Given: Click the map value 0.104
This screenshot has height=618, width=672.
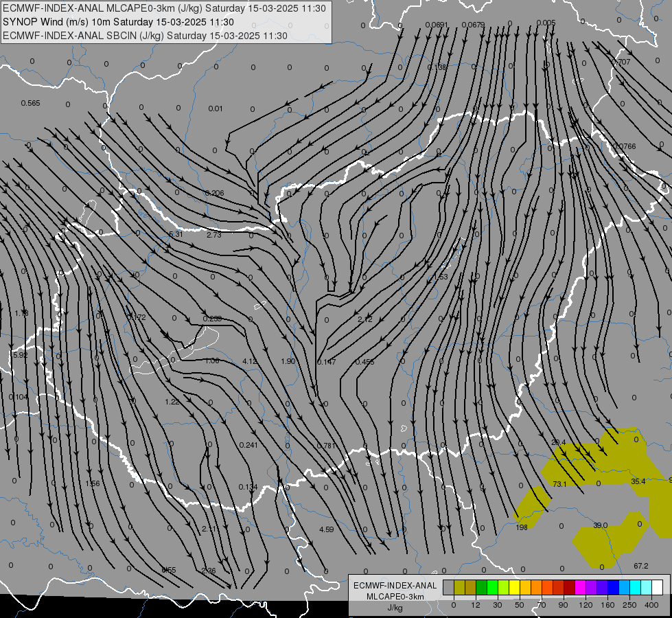Looking at the screenshot, I should [x=19, y=397].
